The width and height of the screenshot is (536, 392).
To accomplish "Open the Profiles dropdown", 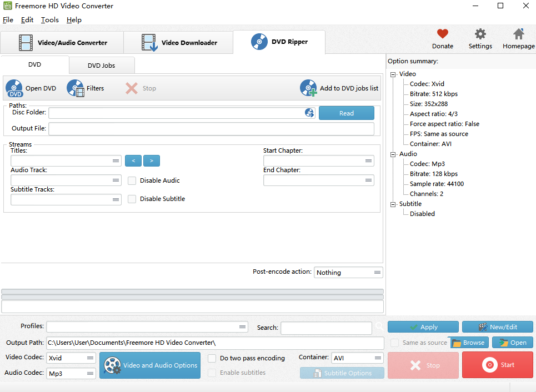I will pyautogui.click(x=147, y=326).
